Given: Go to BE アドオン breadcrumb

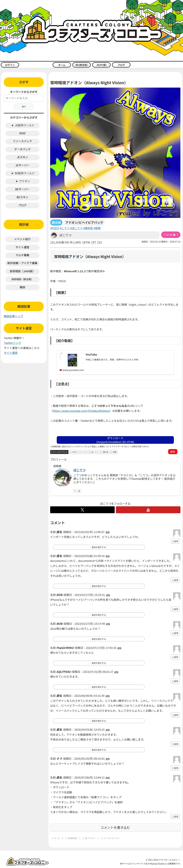Looking at the screenshot, I should 90,838.
